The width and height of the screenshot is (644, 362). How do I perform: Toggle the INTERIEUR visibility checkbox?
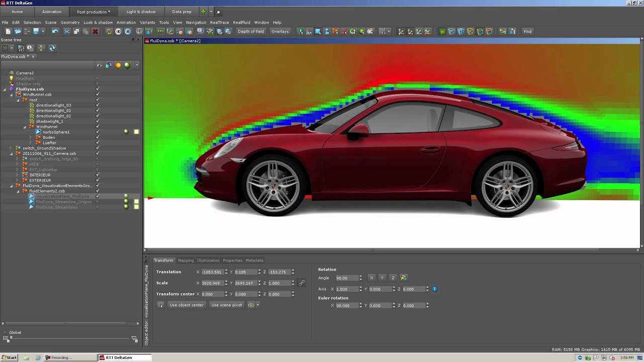coord(98,175)
